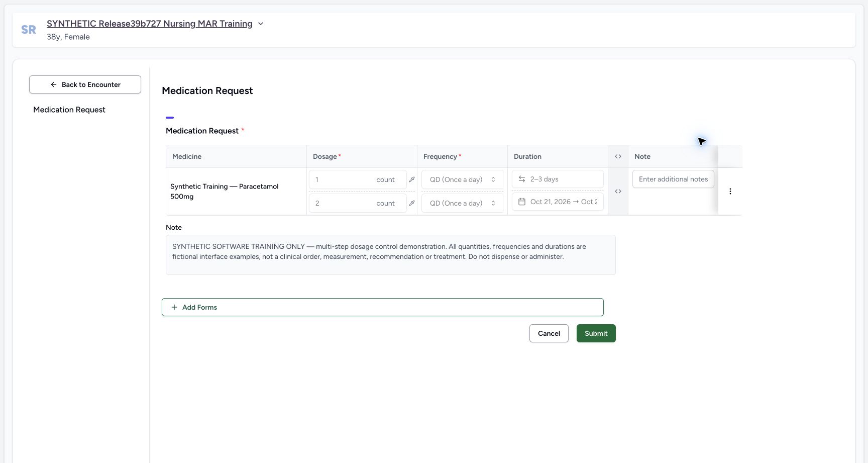Click the SR patient avatar initials
This screenshot has width=868, height=463.
[29, 30]
